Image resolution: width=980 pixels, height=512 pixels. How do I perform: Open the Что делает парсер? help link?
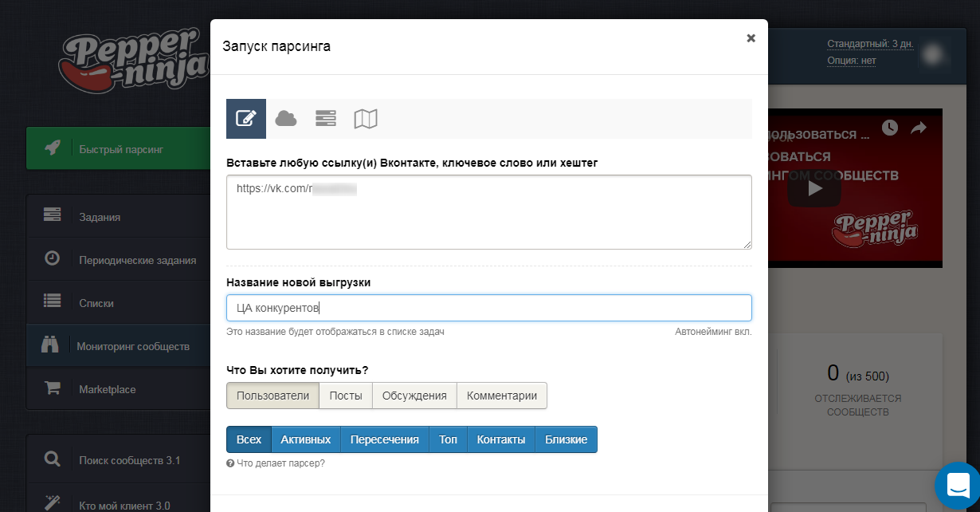(280, 463)
